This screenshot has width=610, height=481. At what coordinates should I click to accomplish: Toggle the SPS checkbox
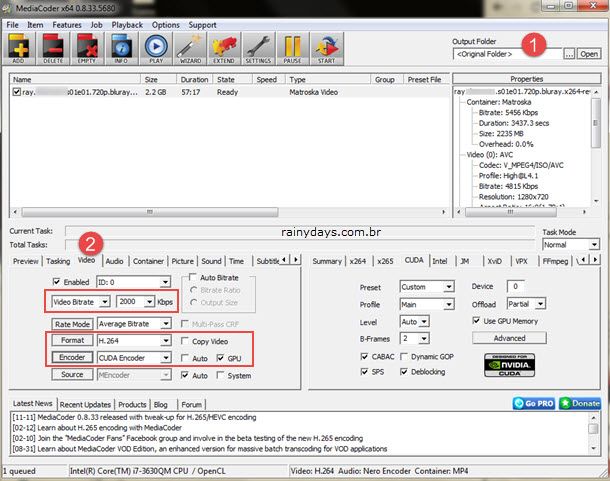pyautogui.click(x=364, y=372)
